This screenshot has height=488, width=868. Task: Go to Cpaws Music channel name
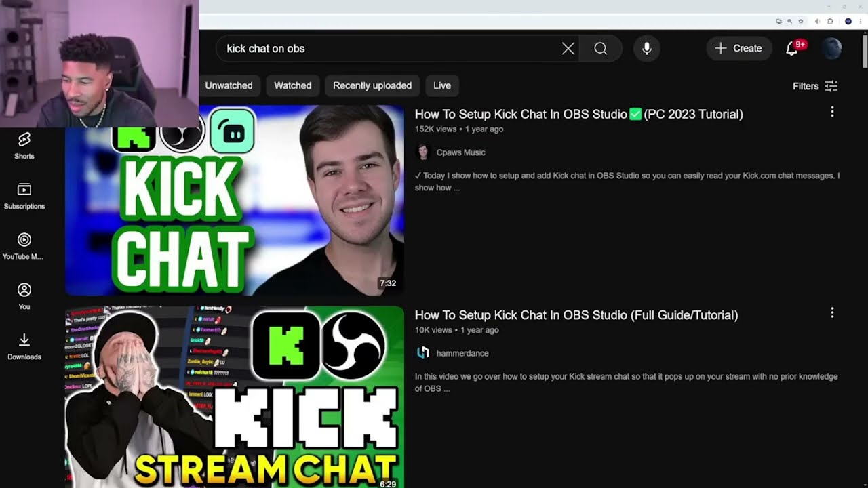pos(461,152)
